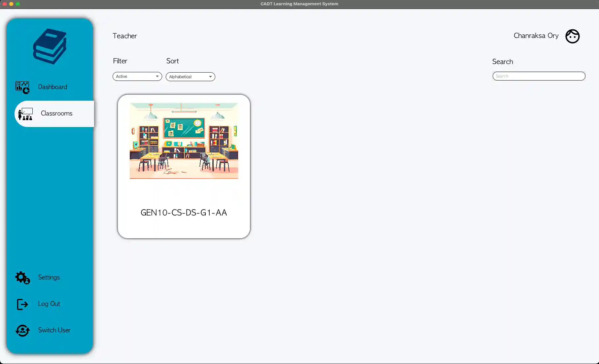
Task: Expand the Sort dropdown chevron
Action: 210,77
